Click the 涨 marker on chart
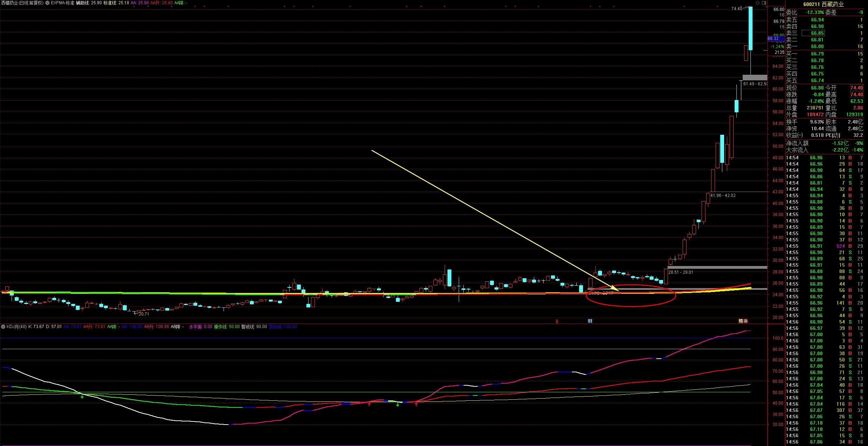The height and width of the screenshot is (446, 868). point(746,321)
